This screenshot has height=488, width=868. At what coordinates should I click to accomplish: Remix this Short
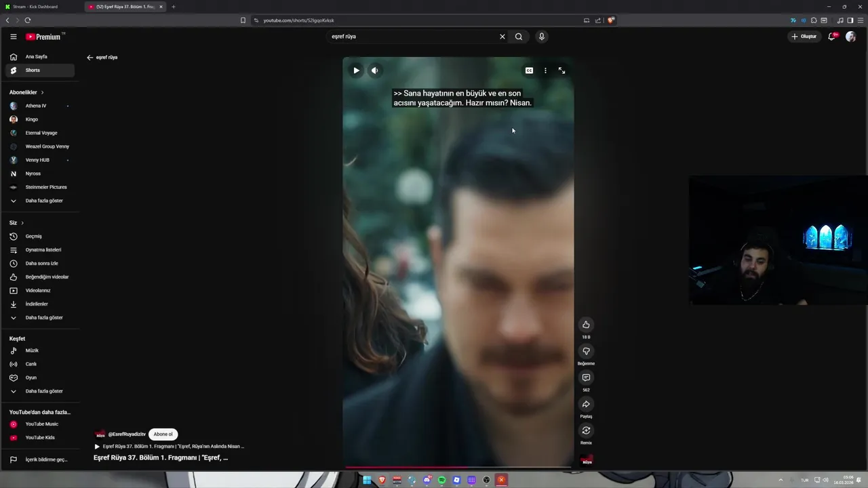pos(586,430)
